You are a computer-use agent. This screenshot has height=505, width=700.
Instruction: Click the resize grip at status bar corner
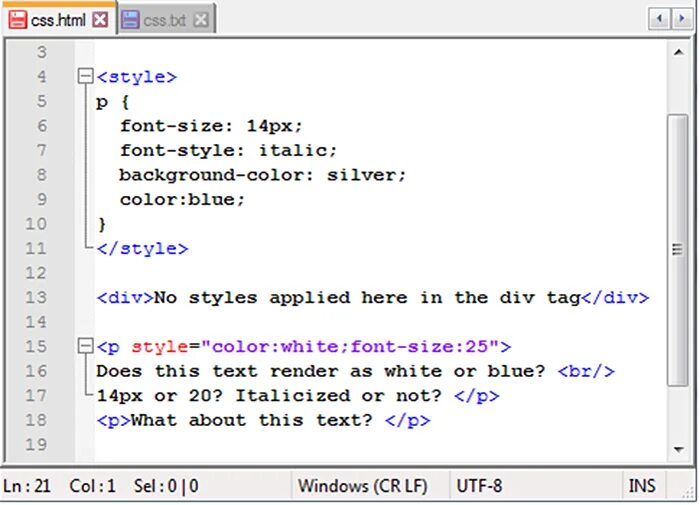pyautogui.click(x=690, y=492)
